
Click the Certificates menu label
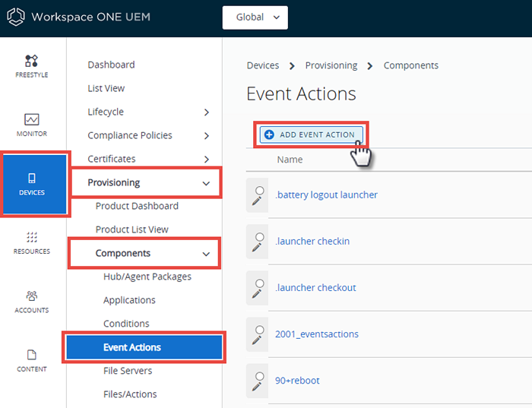pos(111,159)
